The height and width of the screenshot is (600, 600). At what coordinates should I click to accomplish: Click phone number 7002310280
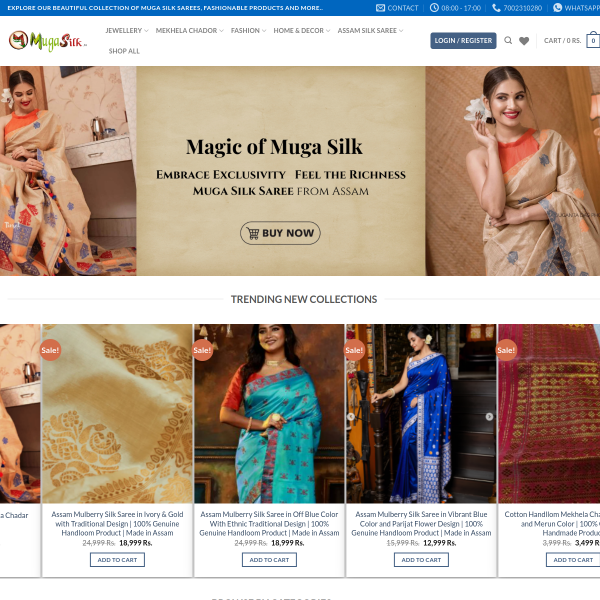(x=522, y=8)
